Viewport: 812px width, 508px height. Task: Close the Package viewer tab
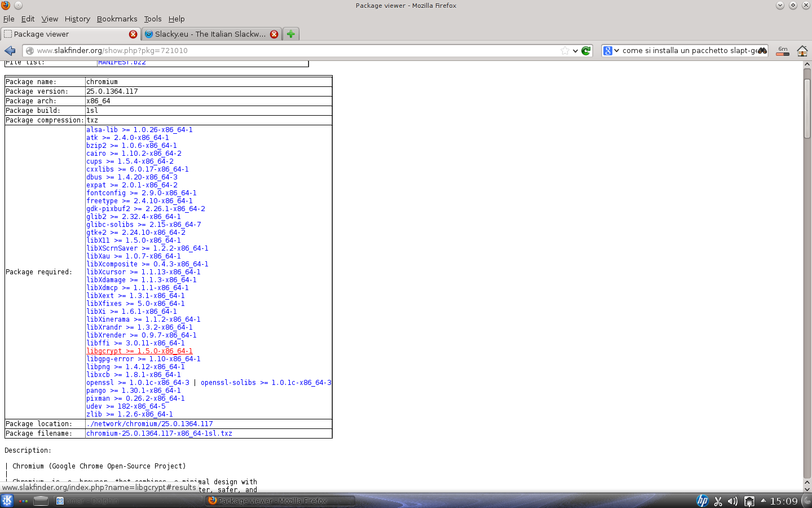(133, 34)
